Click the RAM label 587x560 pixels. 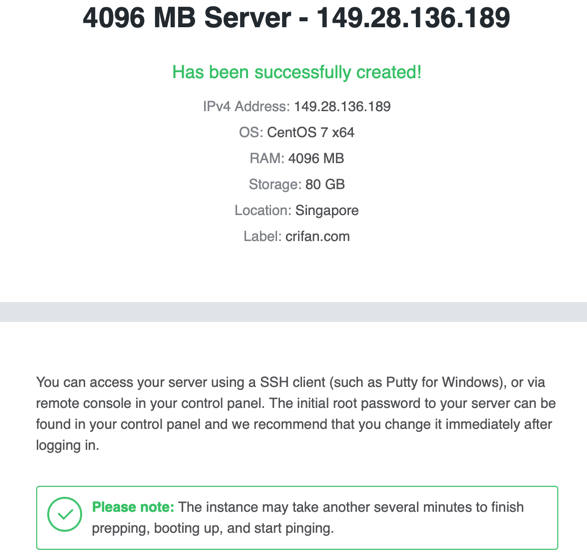[267, 158]
